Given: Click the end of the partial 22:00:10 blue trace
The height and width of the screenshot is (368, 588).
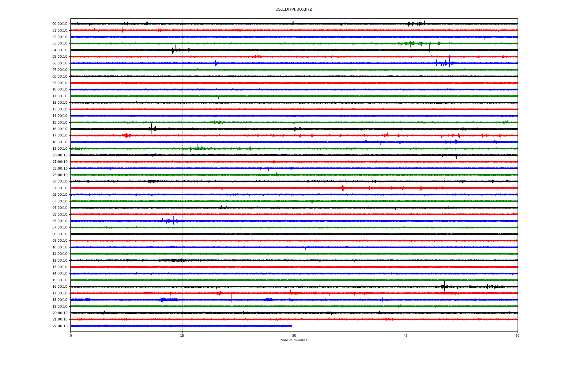Looking at the screenshot, I should [x=292, y=326].
